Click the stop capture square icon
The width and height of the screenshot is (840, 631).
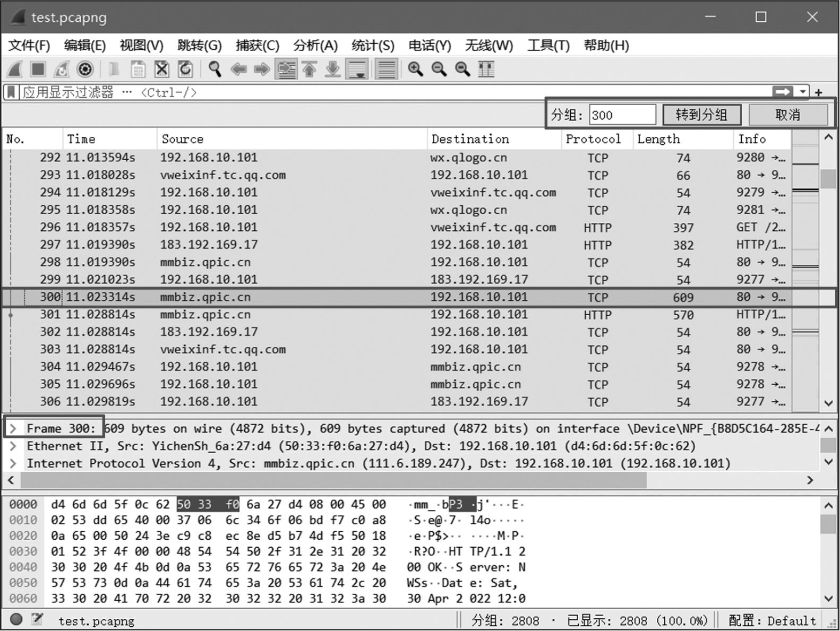(38, 70)
